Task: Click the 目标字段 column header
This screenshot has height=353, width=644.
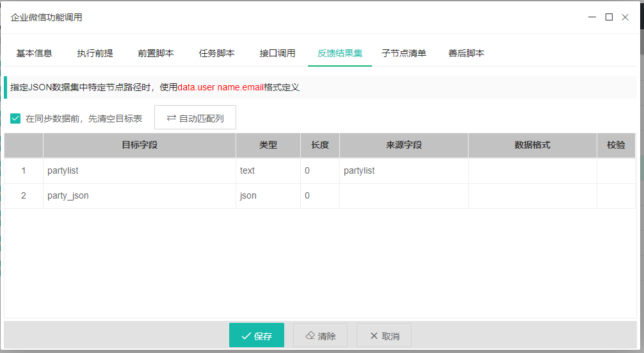Action: (140, 145)
